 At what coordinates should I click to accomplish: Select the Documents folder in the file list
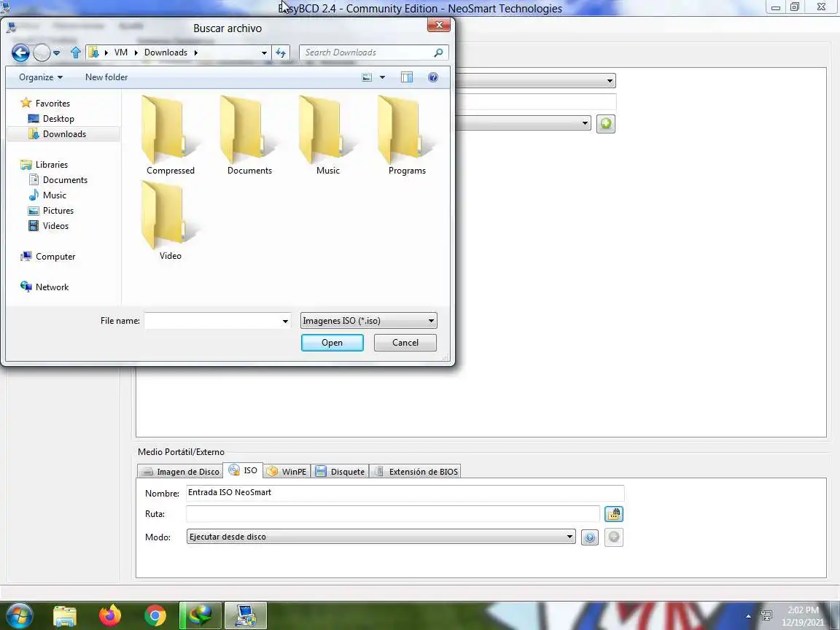(x=249, y=135)
